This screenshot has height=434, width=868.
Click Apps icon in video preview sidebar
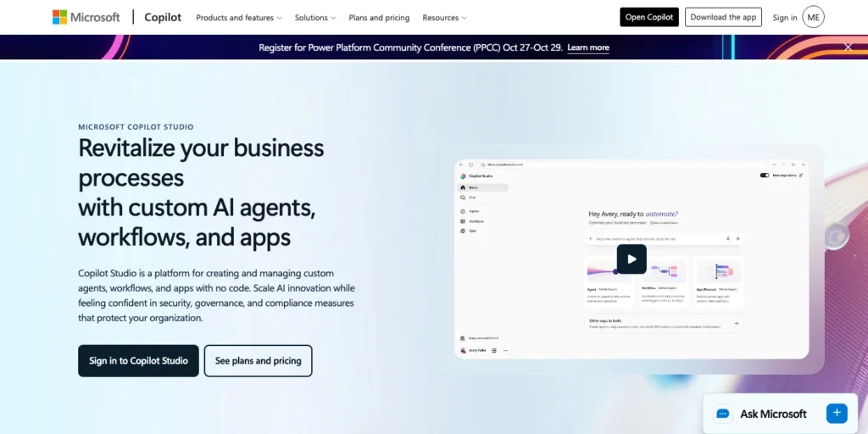[x=463, y=231]
